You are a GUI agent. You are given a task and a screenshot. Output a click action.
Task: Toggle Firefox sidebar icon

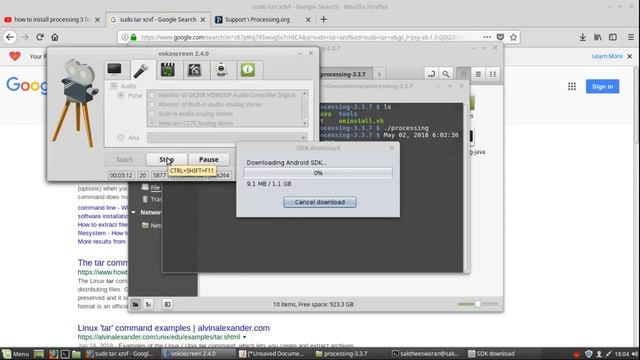pos(613,37)
